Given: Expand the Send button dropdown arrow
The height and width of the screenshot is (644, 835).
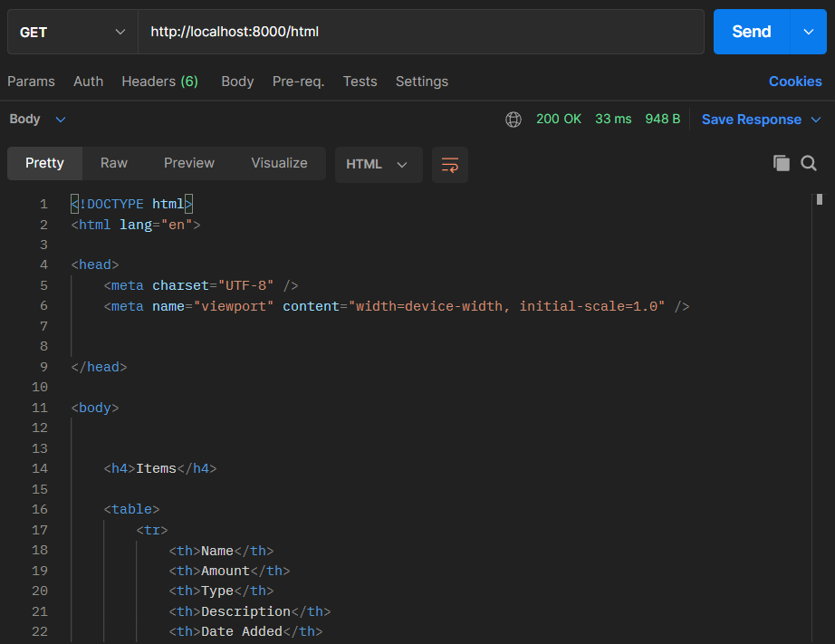Looking at the screenshot, I should tap(807, 32).
